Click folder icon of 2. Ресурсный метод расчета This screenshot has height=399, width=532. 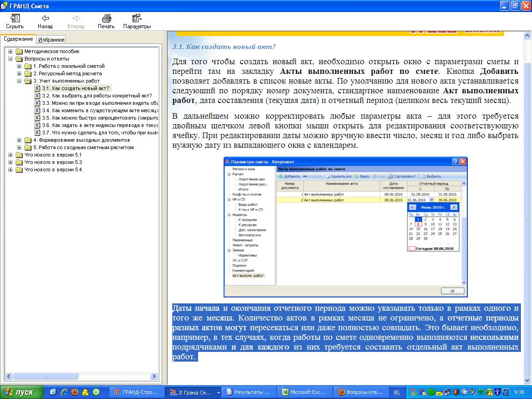coord(28,73)
